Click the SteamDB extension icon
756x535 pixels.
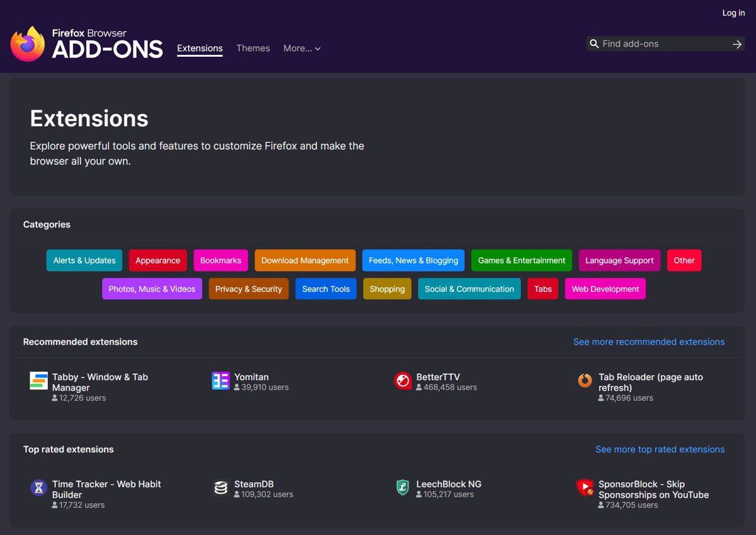click(221, 488)
